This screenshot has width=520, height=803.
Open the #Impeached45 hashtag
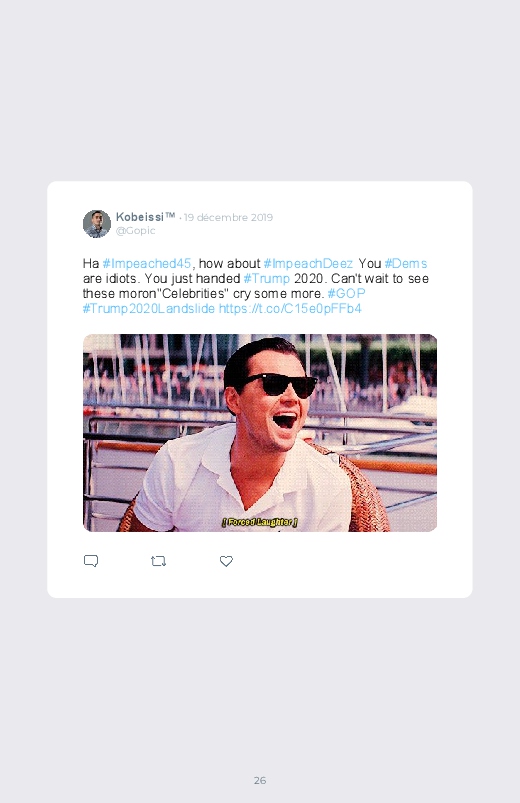tap(147, 264)
